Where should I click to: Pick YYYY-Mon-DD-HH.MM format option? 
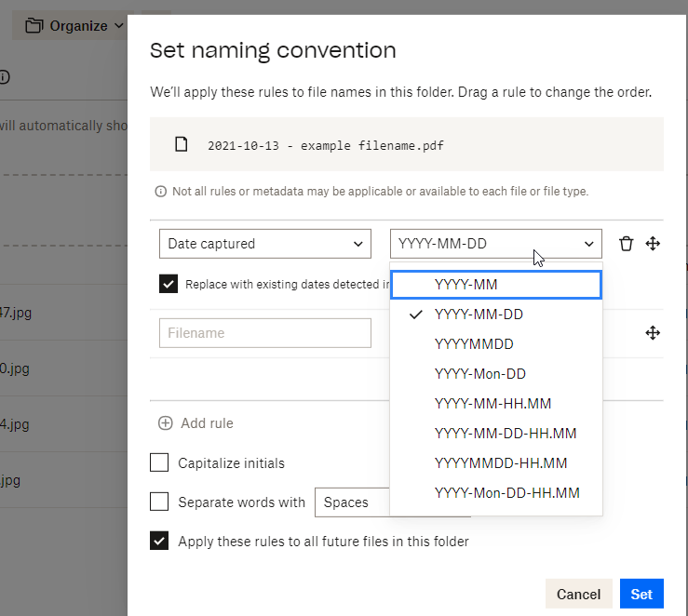coord(506,493)
